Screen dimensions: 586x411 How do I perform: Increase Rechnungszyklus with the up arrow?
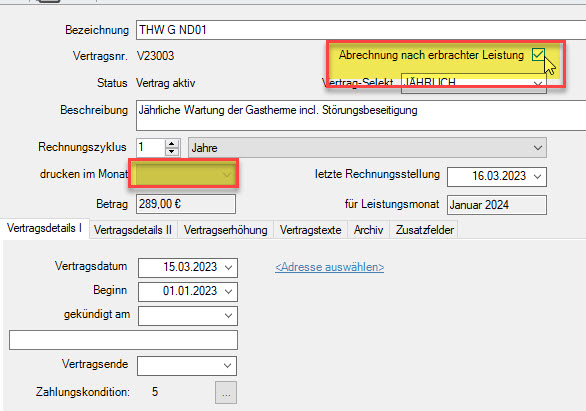point(172,144)
